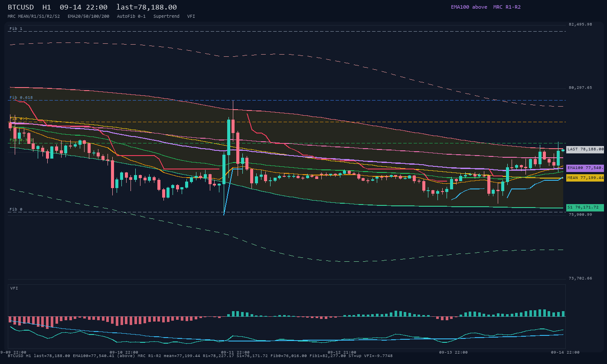
Task: Click the VFI panel label
Action: coord(14,288)
